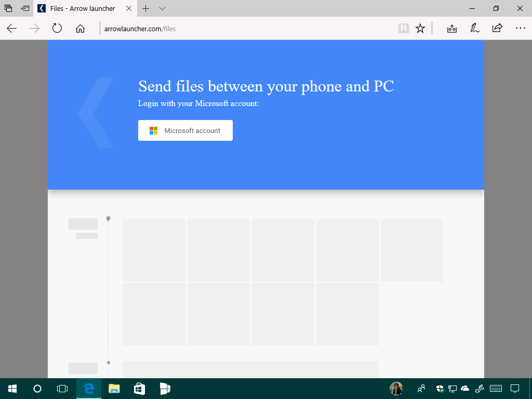The width and height of the screenshot is (532, 399).
Task: Open the Action Center notifications
Action: click(515, 389)
